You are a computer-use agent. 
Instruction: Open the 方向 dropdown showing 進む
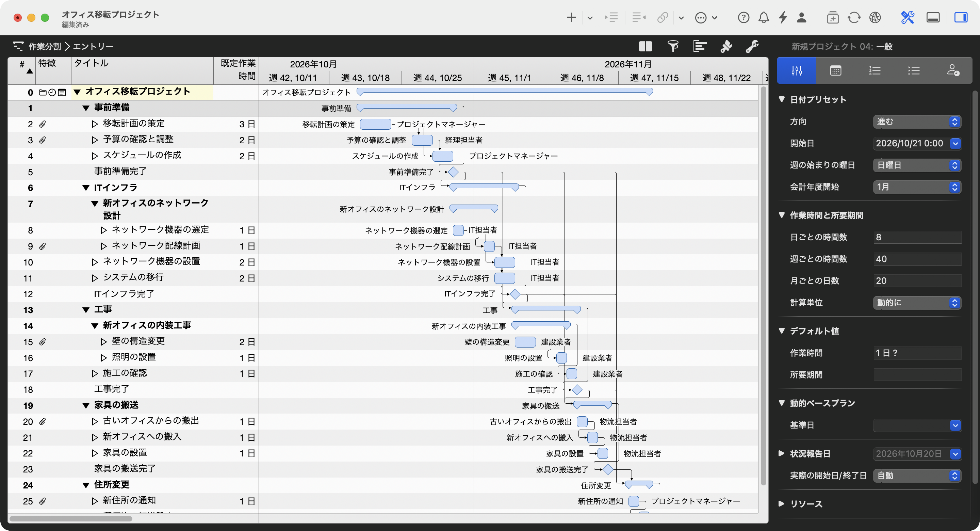917,122
